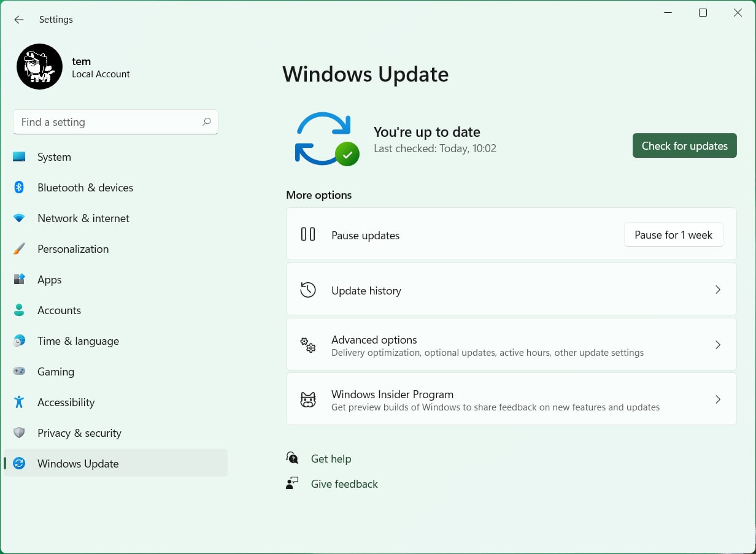Click the Give feedback link
756x554 pixels.
[344, 484]
